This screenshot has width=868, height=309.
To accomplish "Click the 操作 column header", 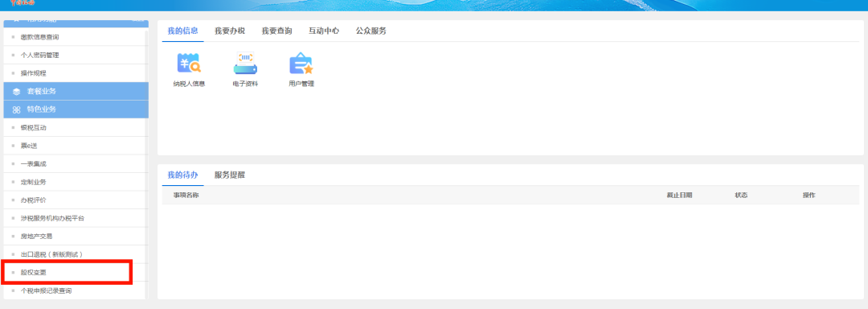I will click(809, 196).
